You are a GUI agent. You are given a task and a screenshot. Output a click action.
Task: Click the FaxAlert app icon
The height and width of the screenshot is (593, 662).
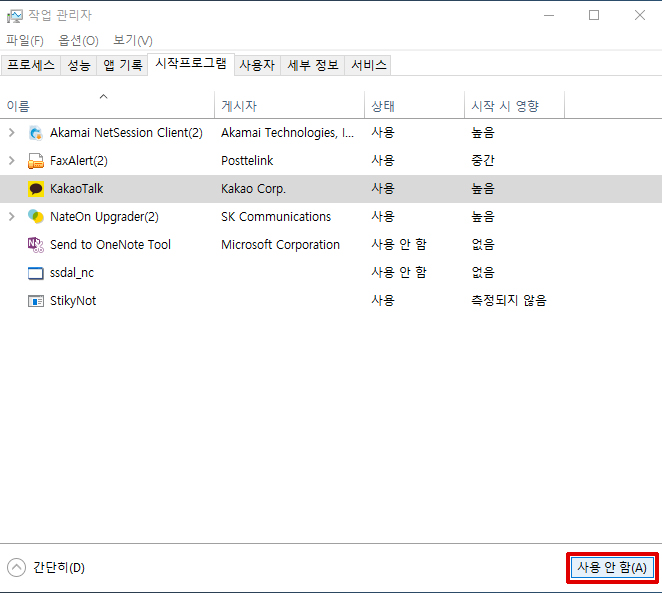coord(36,161)
